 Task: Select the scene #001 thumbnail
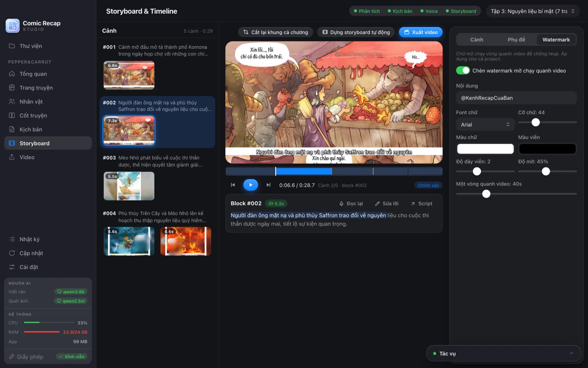point(129,75)
